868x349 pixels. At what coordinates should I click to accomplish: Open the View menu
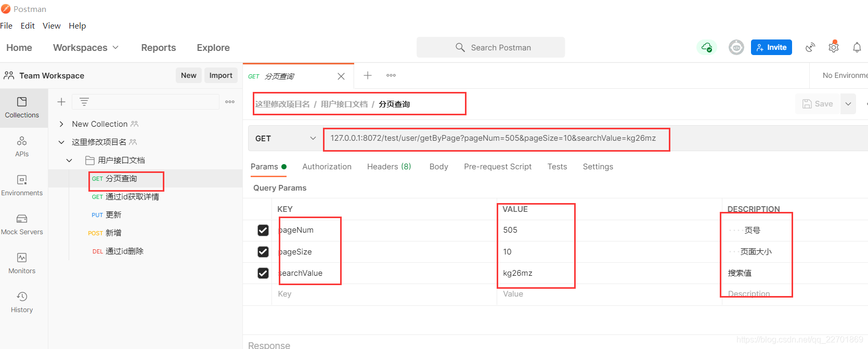pyautogui.click(x=51, y=25)
